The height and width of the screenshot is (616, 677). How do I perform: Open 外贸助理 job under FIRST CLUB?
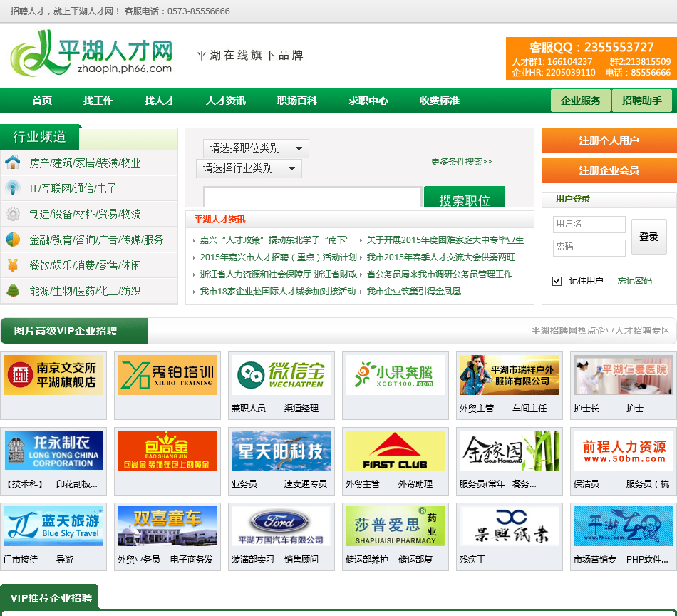point(415,484)
